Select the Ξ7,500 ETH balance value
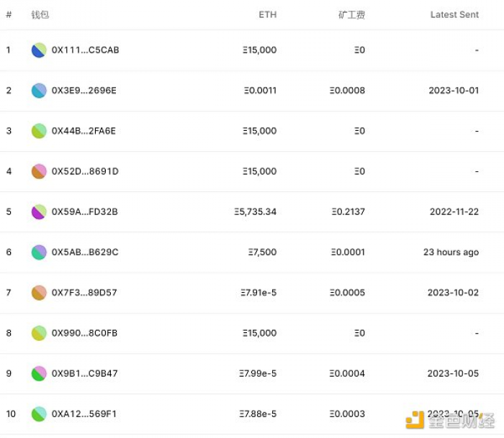The image size is (504, 438). click(262, 252)
